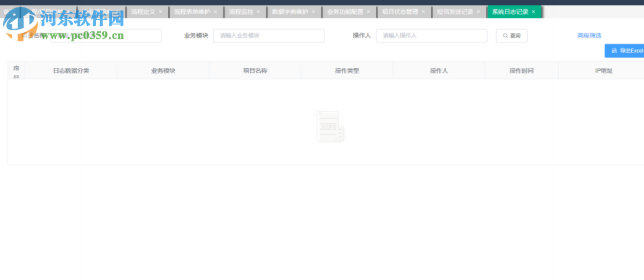Close the 数据字典维护 tab
This screenshot has height=280, width=644.
tap(313, 12)
